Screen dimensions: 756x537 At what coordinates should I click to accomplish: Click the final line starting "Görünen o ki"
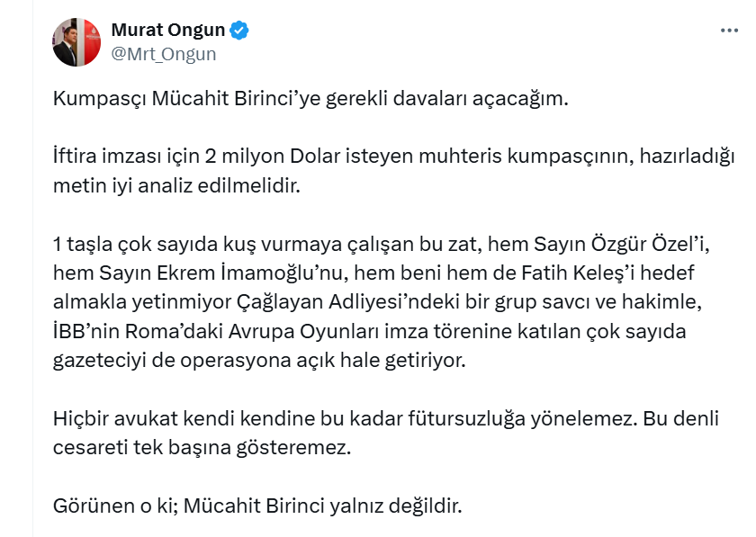click(x=257, y=506)
